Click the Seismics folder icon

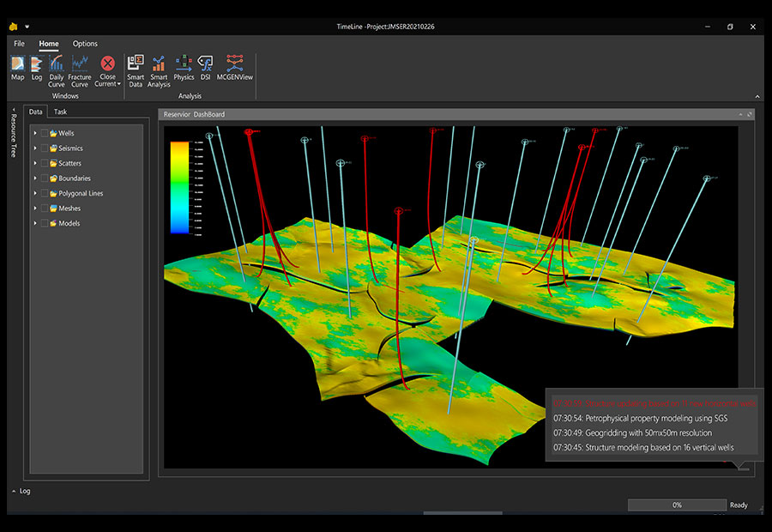(53, 148)
